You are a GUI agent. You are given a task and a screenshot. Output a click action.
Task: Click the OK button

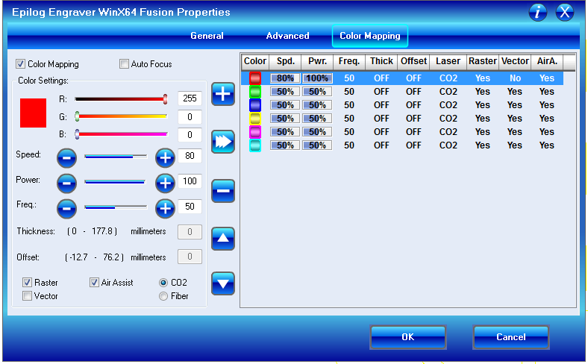coord(408,337)
